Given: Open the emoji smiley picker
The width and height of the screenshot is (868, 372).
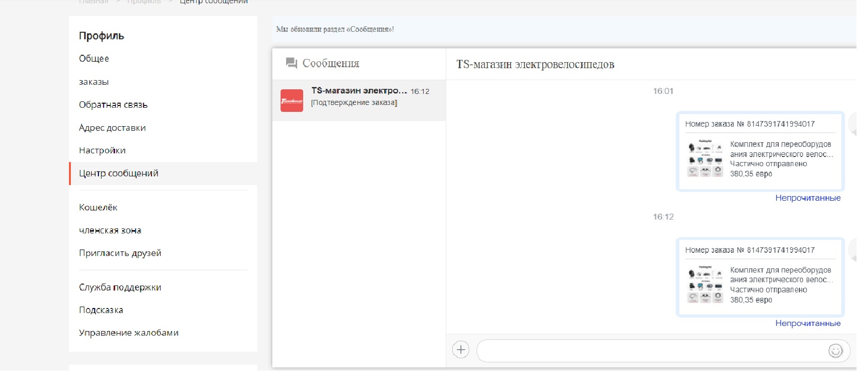Looking at the screenshot, I should pyautogui.click(x=835, y=351).
